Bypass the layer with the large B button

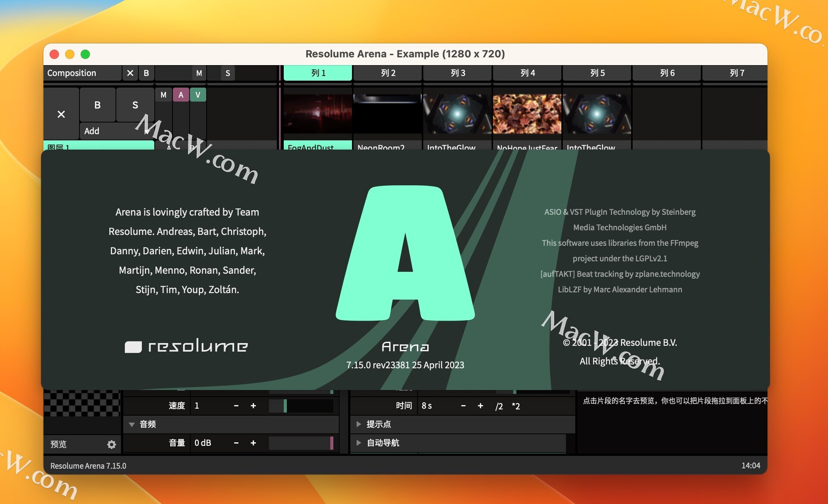[x=97, y=105]
